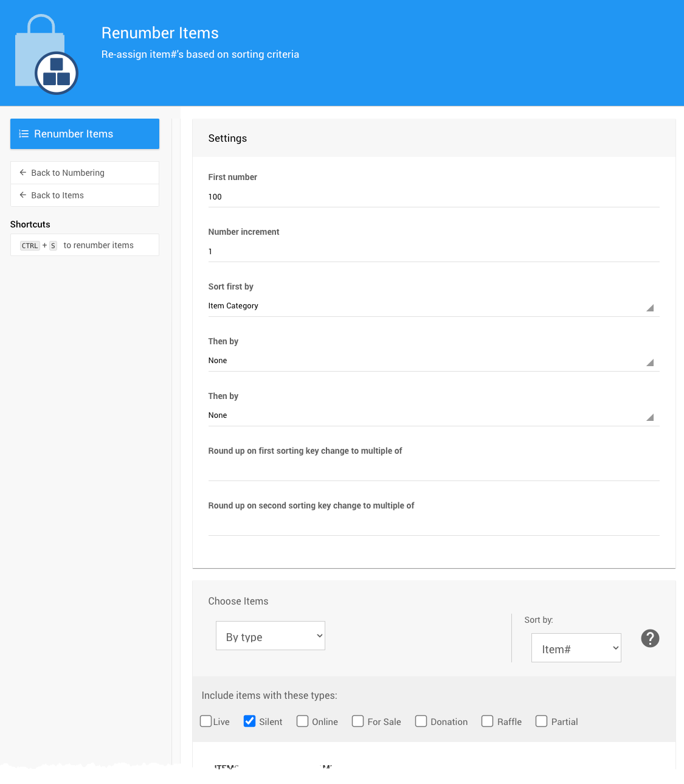Select the Raffle checkbox
The width and height of the screenshot is (684, 784).
coord(487,721)
